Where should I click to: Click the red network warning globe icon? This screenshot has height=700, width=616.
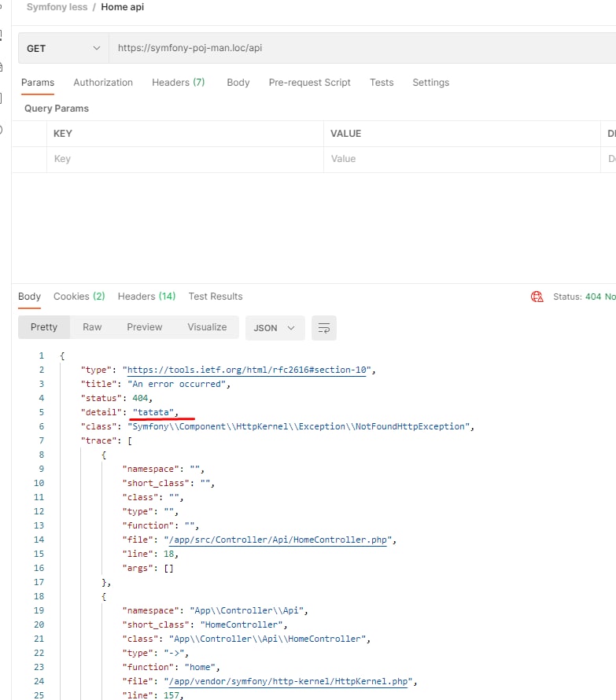[537, 297]
